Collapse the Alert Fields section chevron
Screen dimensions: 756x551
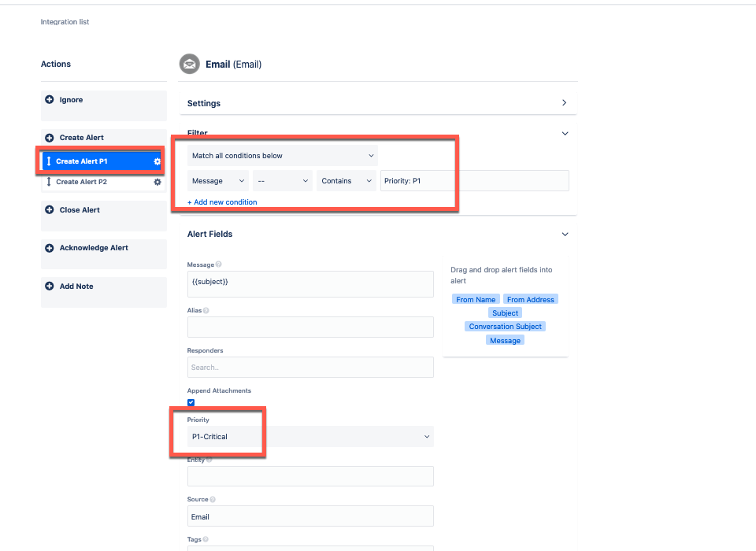(x=565, y=235)
